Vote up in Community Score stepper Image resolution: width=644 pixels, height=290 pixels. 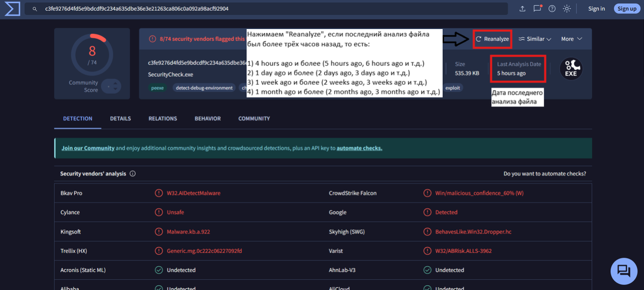click(x=116, y=84)
